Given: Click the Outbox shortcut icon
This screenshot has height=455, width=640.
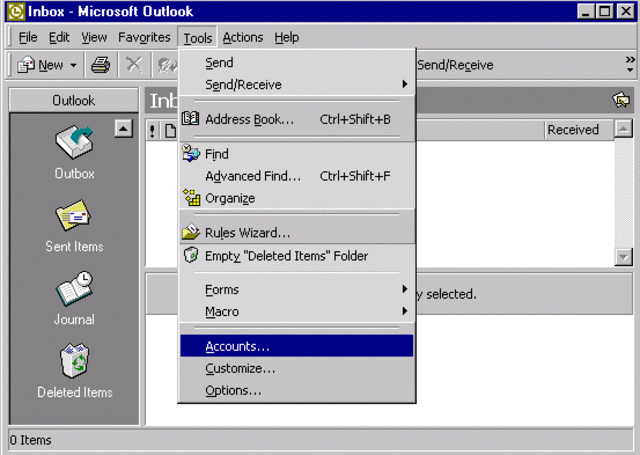Looking at the screenshot, I should (74, 142).
